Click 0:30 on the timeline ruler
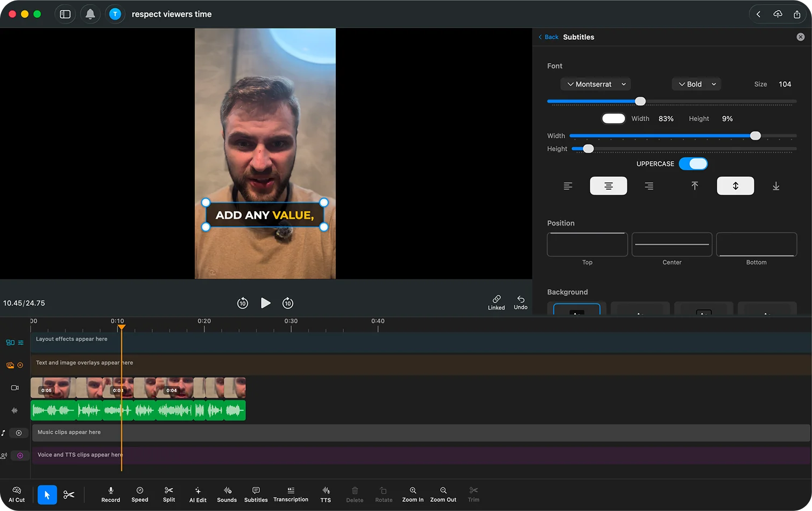This screenshot has height=511, width=812. coord(291,321)
